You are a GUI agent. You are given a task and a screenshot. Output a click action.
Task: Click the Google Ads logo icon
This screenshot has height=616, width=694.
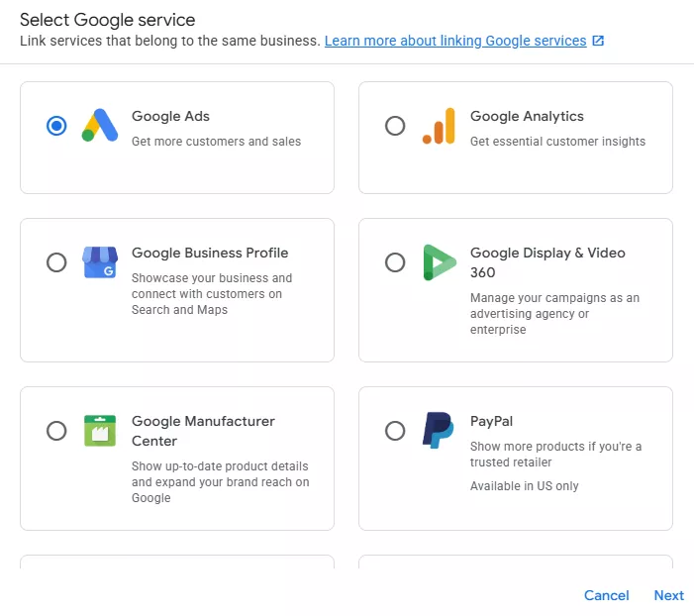tap(99, 126)
